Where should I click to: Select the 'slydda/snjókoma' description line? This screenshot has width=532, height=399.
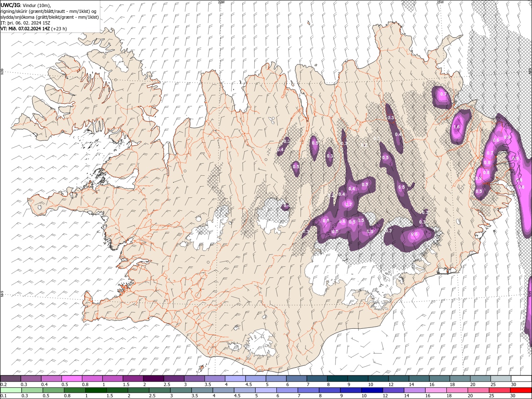click(50, 17)
